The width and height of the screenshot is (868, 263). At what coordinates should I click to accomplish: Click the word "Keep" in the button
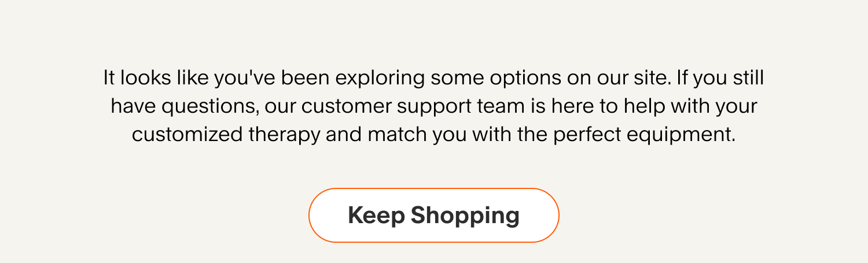click(376, 215)
